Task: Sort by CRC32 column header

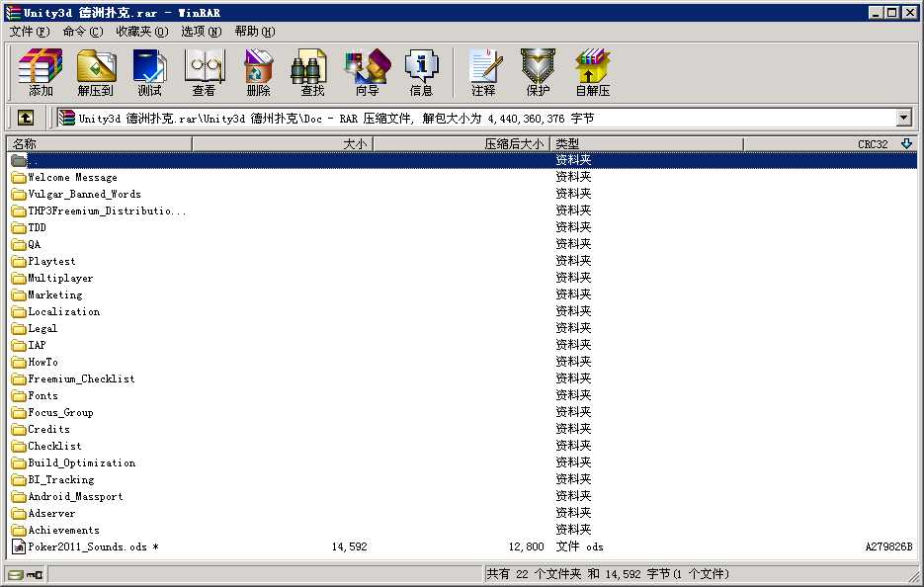Action: [830, 144]
